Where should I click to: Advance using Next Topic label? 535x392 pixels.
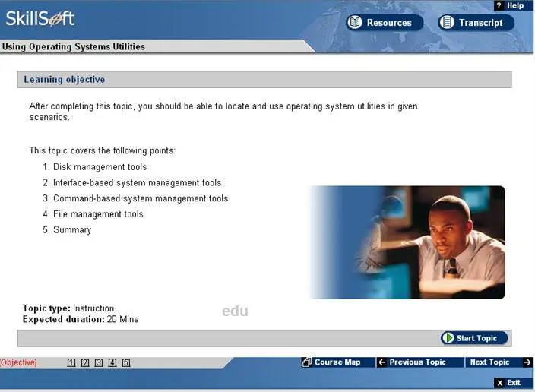click(x=489, y=362)
